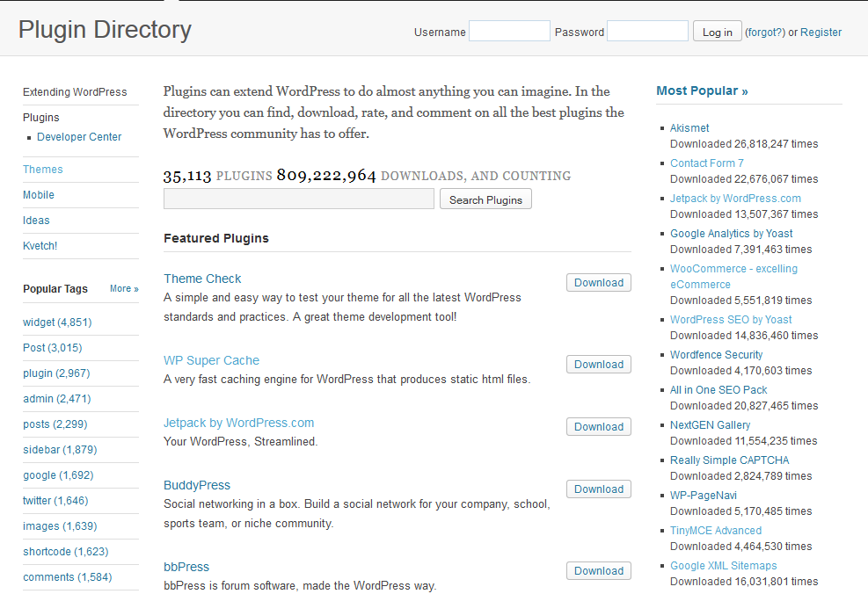Click the Password input field

tap(647, 31)
